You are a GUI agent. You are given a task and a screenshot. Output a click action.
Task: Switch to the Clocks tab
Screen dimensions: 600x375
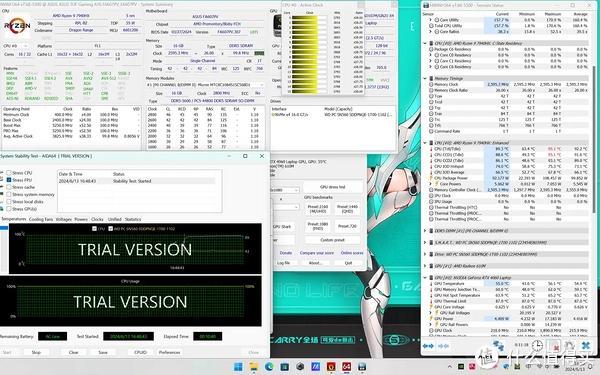pyautogui.click(x=97, y=219)
